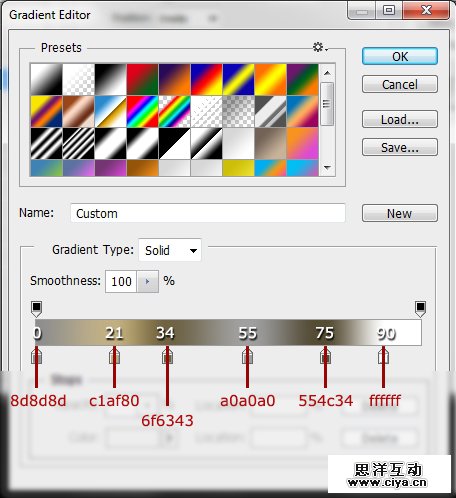Select the left opacity stop above gradient
This screenshot has height=498, width=456.
point(36,309)
